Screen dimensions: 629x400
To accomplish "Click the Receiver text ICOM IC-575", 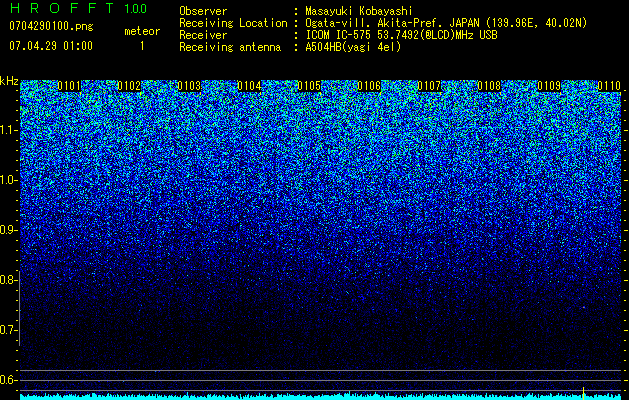I will [x=338, y=35].
